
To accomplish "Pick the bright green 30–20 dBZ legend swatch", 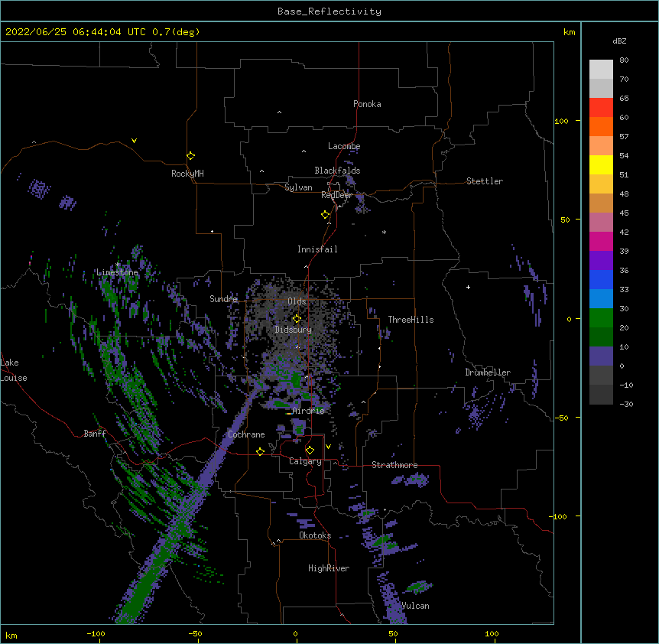I will click(601, 318).
